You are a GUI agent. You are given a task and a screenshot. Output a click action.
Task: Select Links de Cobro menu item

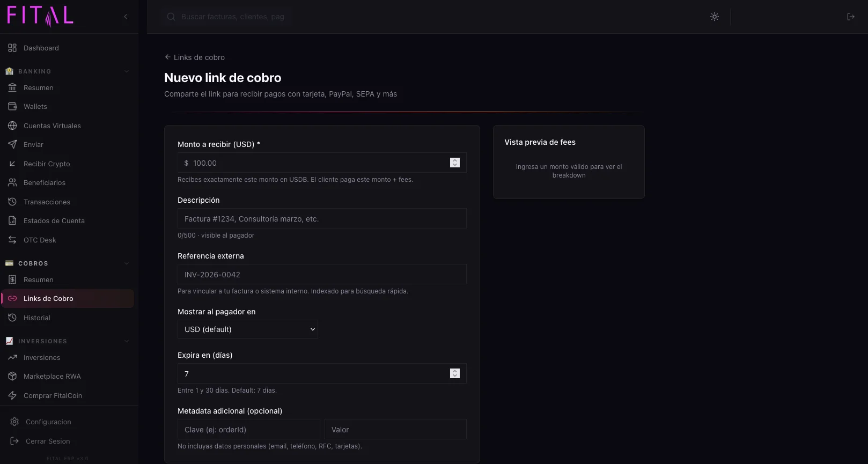68,298
